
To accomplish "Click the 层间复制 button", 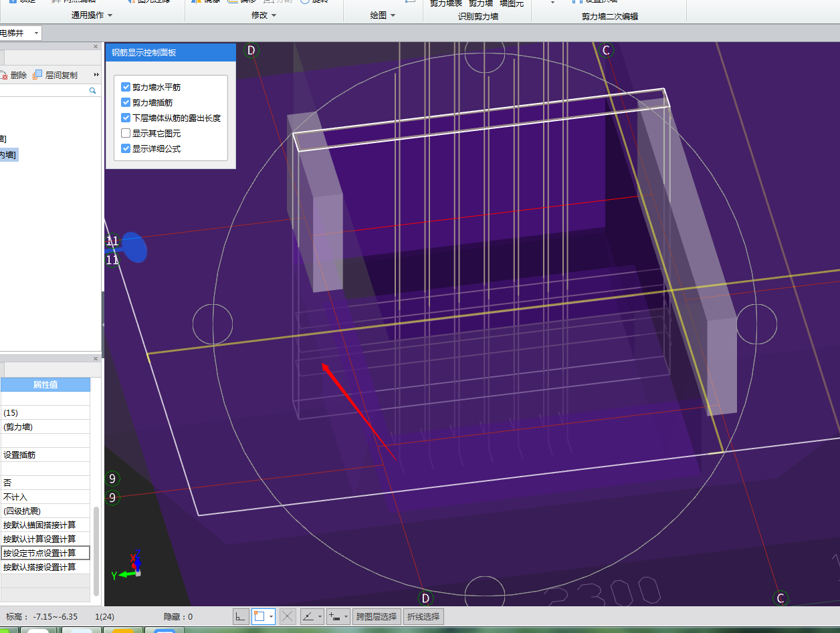I will (x=56, y=75).
